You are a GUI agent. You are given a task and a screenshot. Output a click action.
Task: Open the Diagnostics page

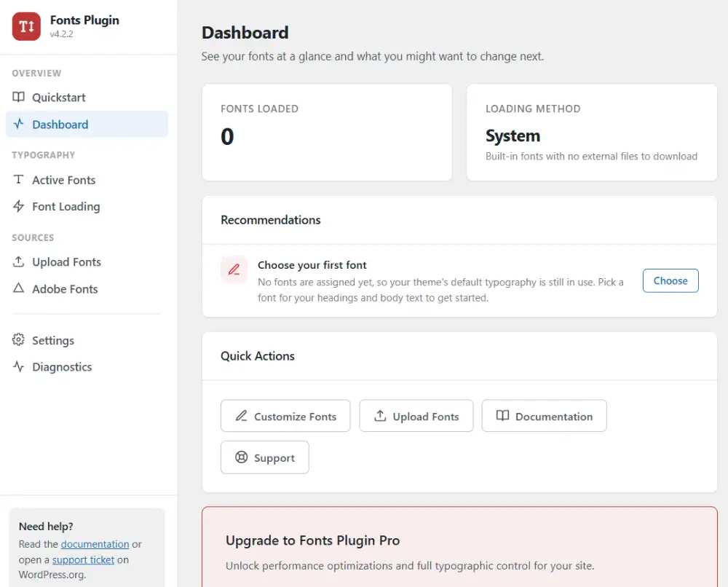87,367
